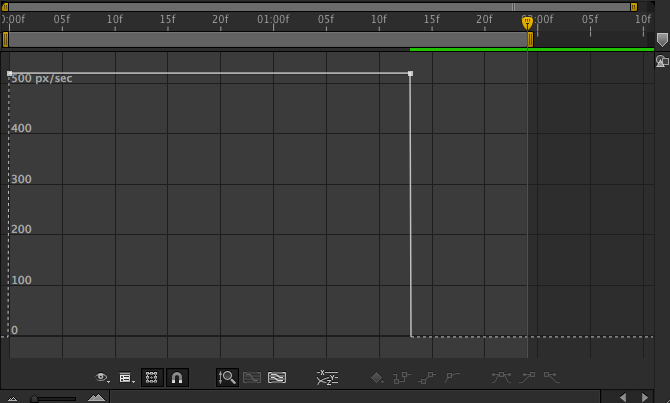670x403 pixels.
Task: Click the separate dimensions XYZ icon
Action: click(327, 377)
